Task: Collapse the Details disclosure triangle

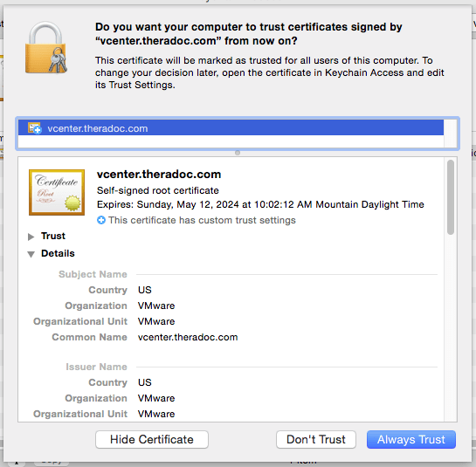Action: (x=31, y=254)
